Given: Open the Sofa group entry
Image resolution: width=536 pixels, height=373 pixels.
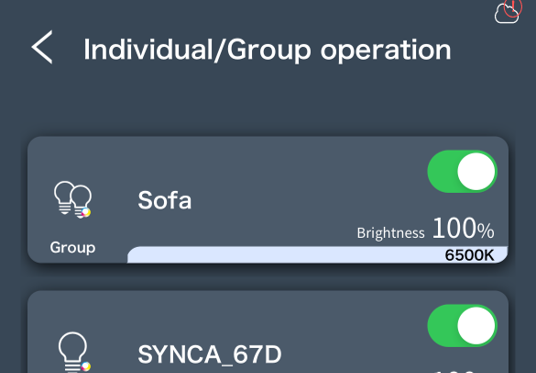Looking at the screenshot, I should click(164, 200).
